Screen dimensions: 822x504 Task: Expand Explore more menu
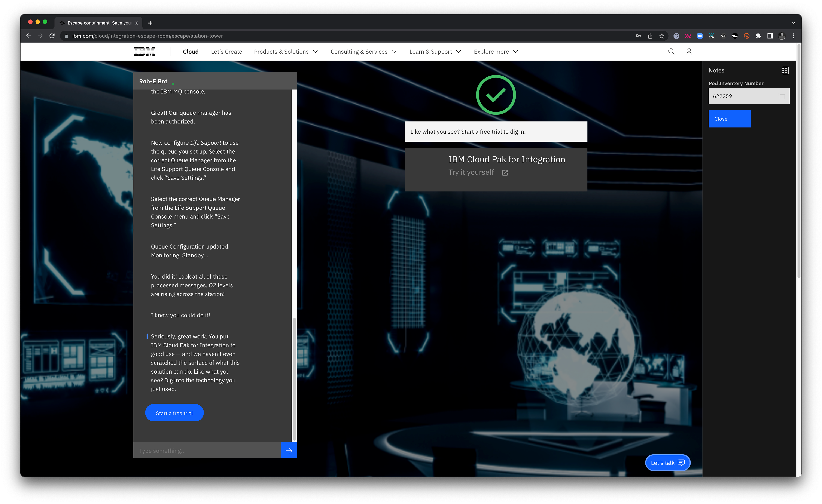tap(496, 52)
